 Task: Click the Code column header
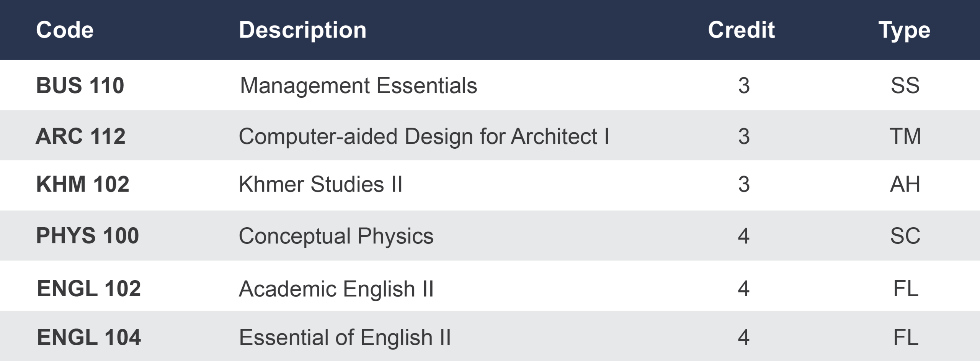(65, 30)
